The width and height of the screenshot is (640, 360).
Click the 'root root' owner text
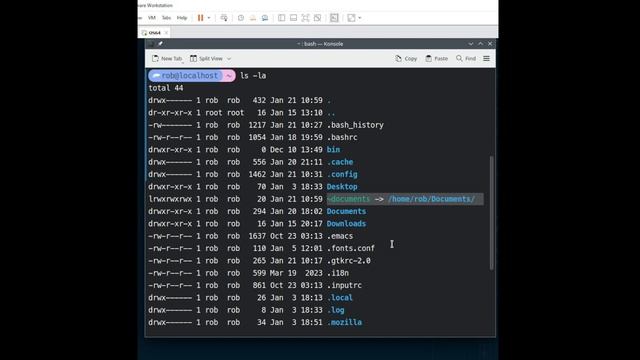224,113
